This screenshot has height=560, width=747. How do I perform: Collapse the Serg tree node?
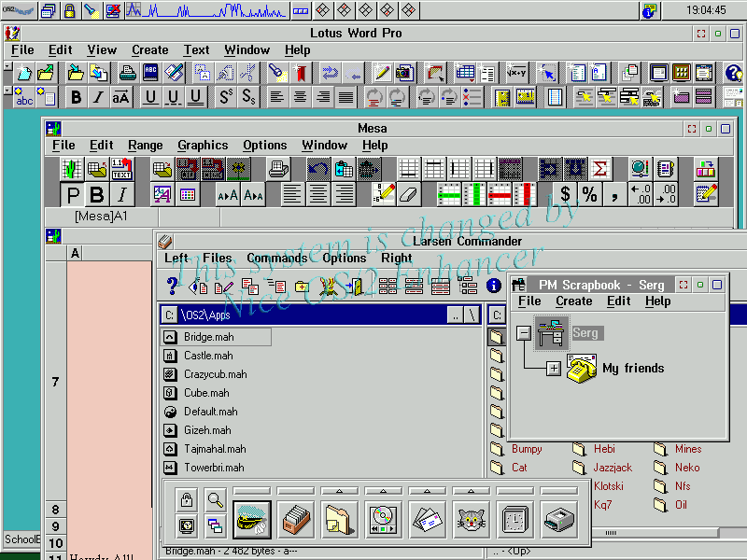point(524,332)
